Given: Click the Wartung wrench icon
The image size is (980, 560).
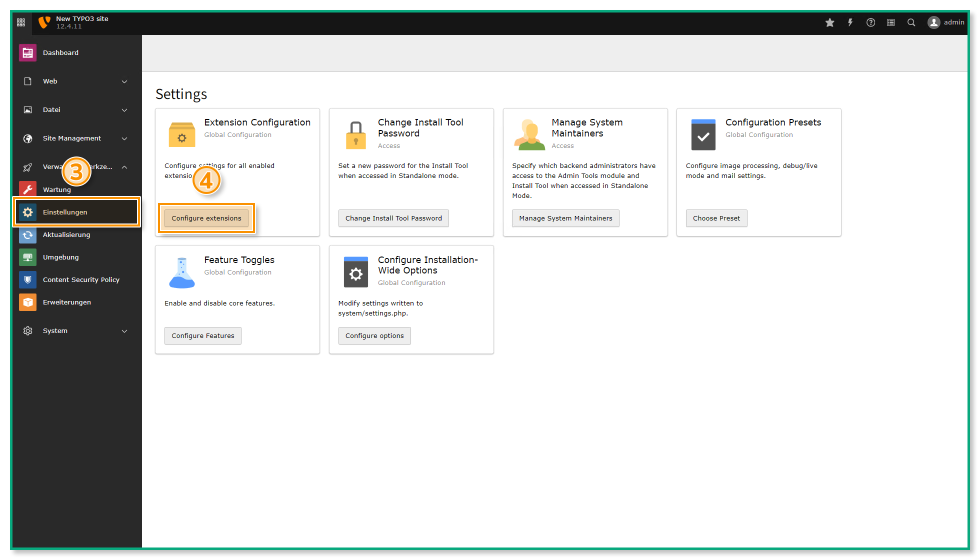Looking at the screenshot, I should 28,189.
